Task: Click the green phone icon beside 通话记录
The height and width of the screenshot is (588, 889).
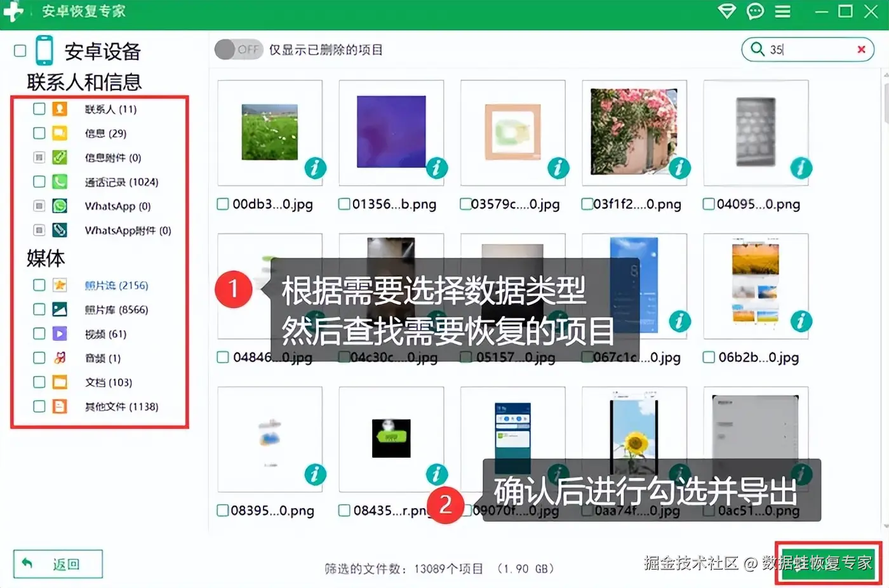Action: [x=60, y=182]
